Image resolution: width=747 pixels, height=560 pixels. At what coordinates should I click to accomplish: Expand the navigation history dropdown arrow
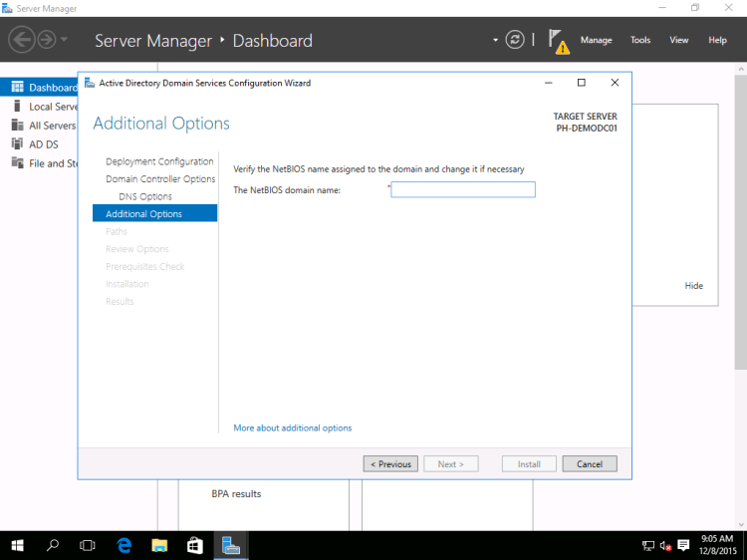tap(65, 40)
